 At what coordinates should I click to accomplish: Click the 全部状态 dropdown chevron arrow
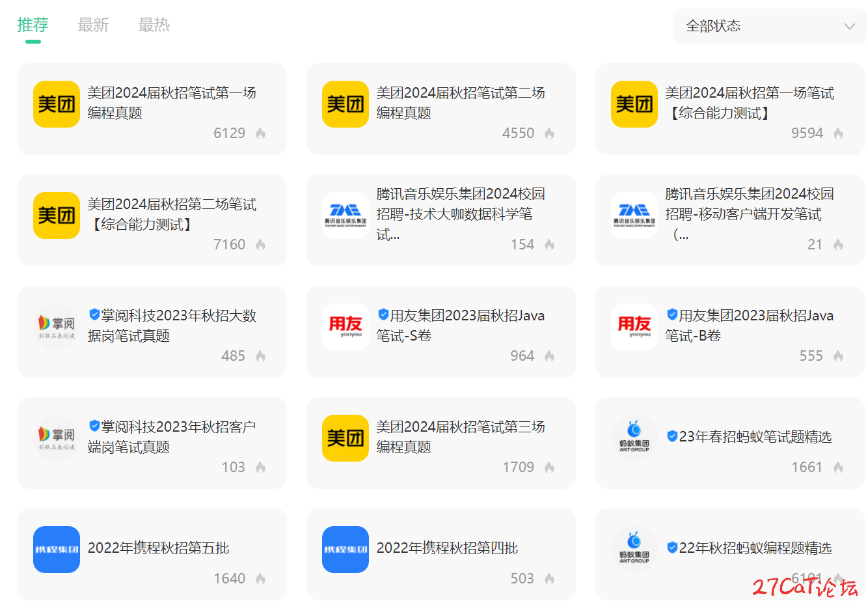849,27
